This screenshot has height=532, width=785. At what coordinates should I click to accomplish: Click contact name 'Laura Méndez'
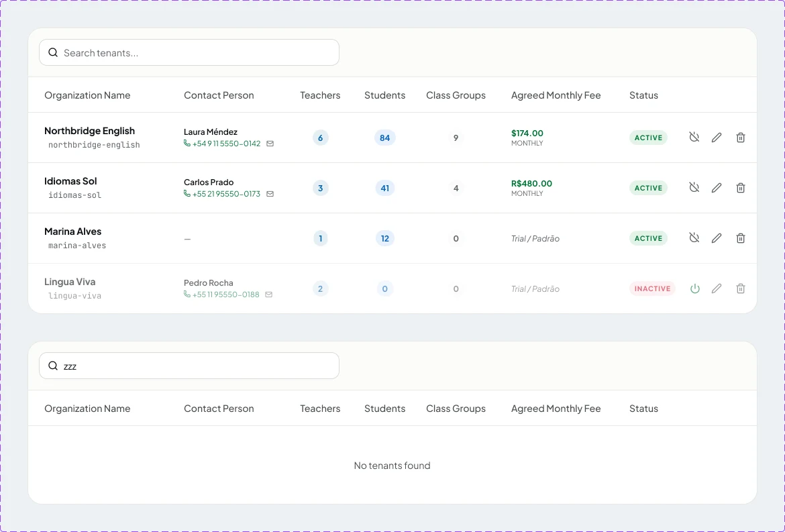click(x=210, y=131)
